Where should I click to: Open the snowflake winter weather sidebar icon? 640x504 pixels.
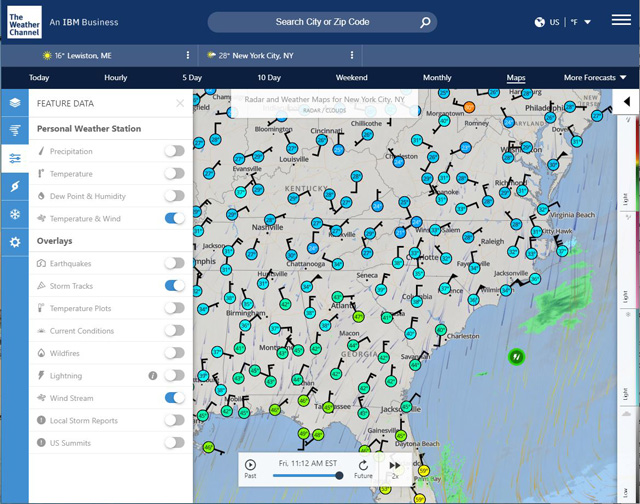15,214
